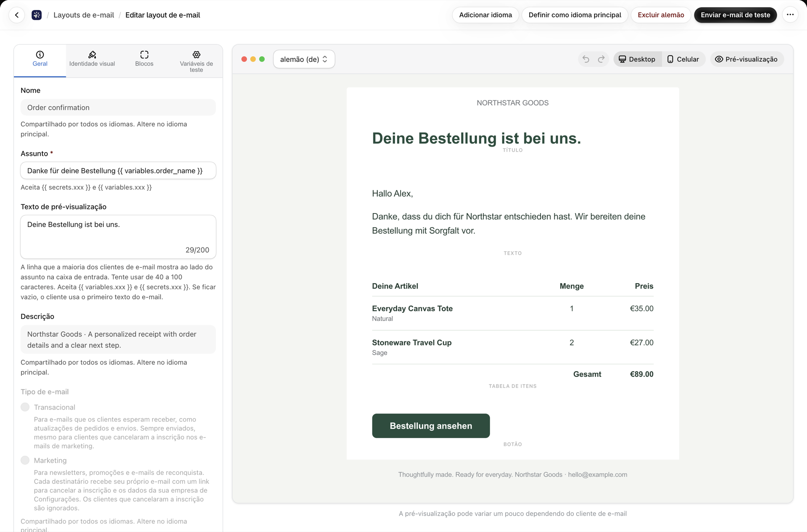Click the info icon on Geral tab
This screenshot has height=532, width=807.
pyautogui.click(x=40, y=55)
